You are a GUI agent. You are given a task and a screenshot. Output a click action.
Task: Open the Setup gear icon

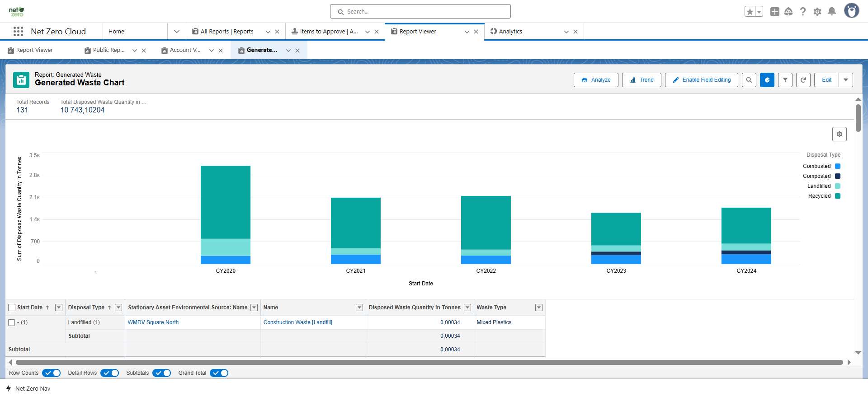coord(817,12)
